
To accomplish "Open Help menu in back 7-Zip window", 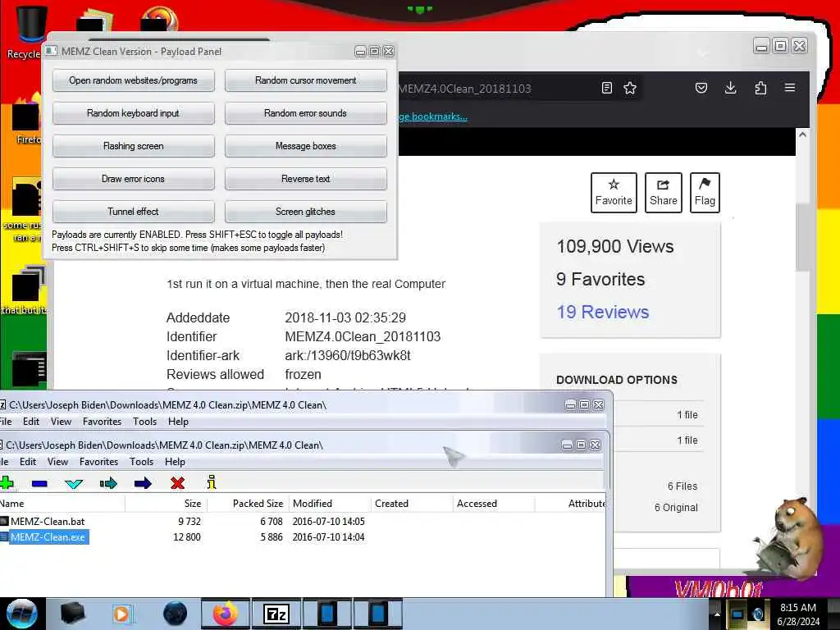I will coord(178,422).
